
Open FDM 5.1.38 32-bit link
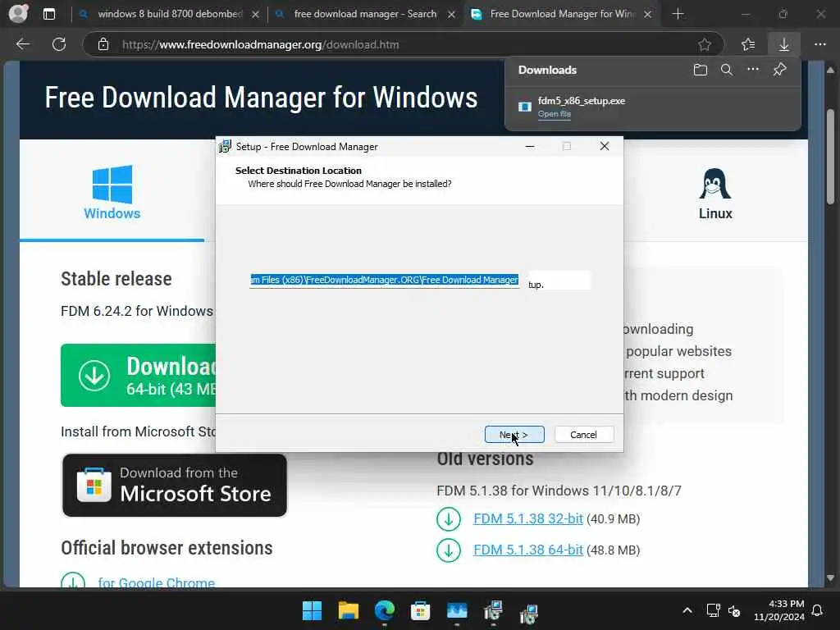(528, 518)
